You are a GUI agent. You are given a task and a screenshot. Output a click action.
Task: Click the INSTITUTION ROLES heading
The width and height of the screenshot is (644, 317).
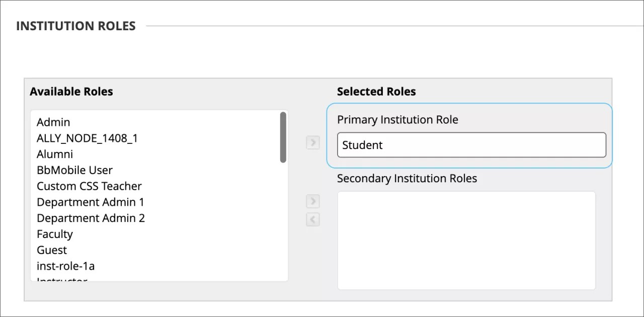pos(76,26)
